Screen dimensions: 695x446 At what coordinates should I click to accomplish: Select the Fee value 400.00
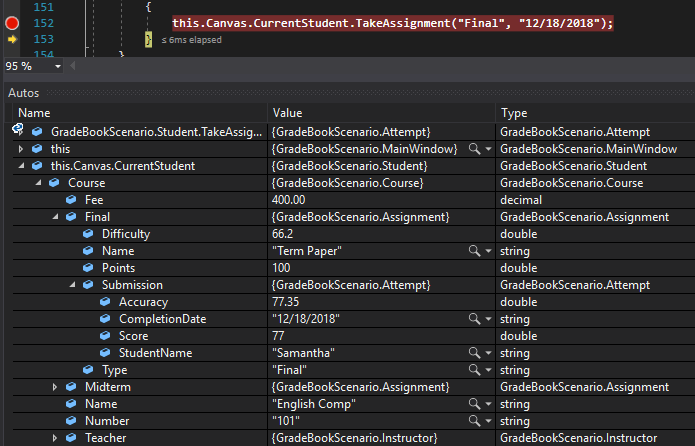(x=289, y=200)
